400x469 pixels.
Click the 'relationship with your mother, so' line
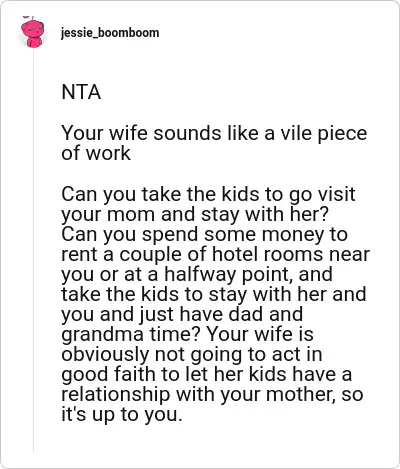pos(212,394)
